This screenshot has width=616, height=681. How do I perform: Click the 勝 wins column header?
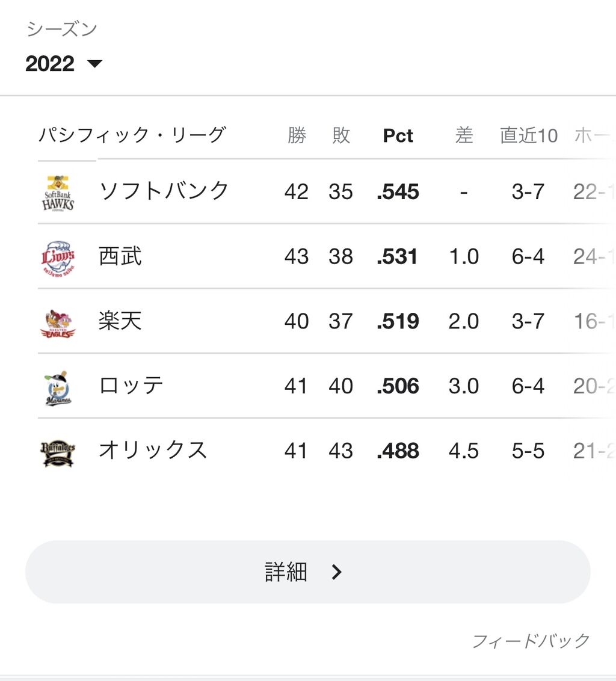tap(297, 135)
